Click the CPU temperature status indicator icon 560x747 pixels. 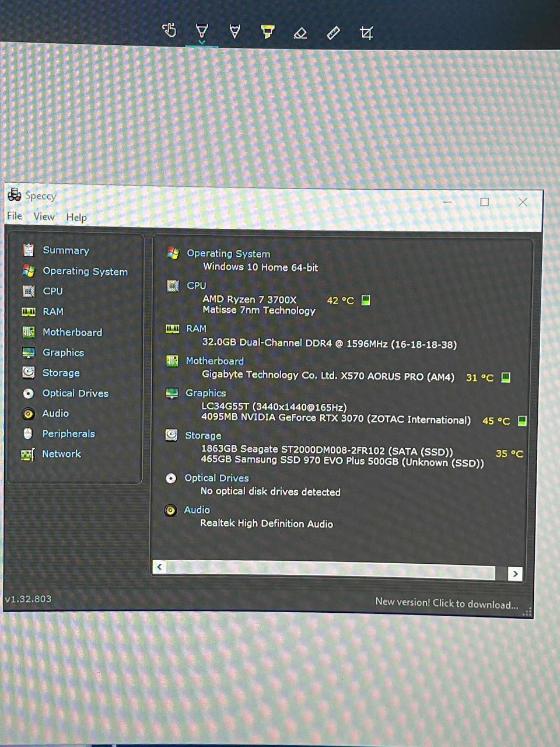366,301
